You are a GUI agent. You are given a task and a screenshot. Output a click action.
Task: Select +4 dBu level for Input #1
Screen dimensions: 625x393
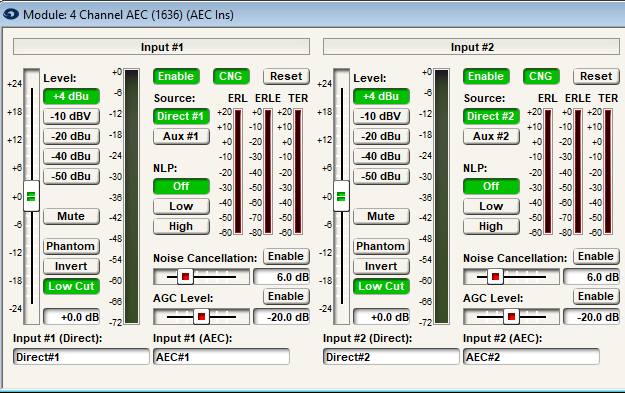pyautogui.click(x=71, y=96)
